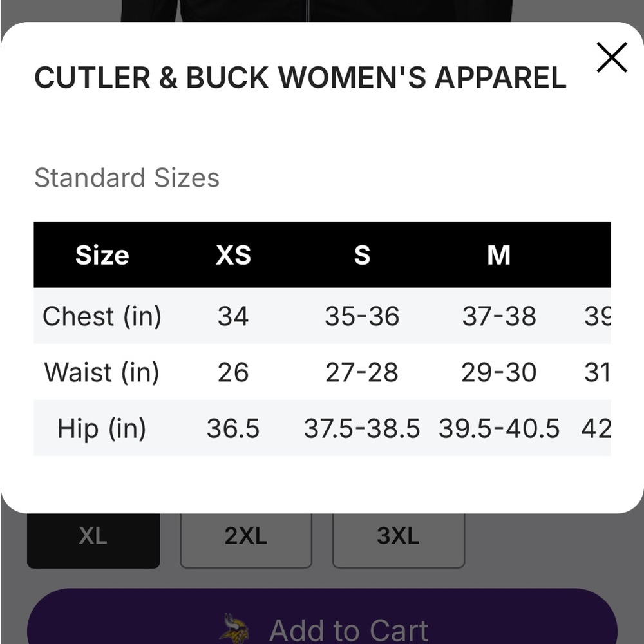Select the 2XL size option
The height and width of the screenshot is (644, 644).
(245, 536)
